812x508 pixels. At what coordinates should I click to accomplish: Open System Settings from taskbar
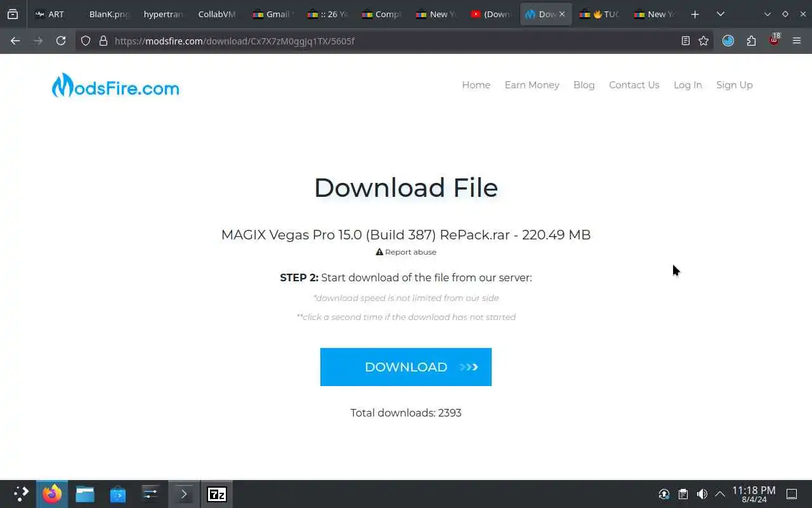(x=151, y=494)
